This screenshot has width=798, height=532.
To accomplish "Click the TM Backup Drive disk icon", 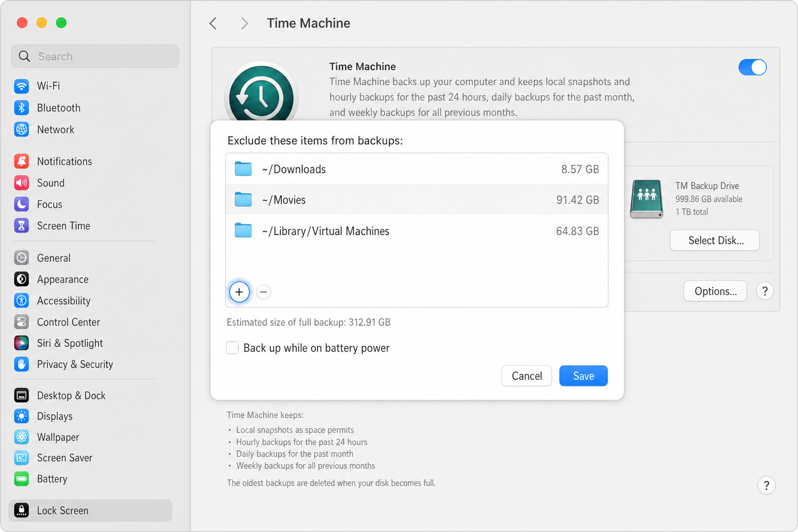I will (646, 199).
